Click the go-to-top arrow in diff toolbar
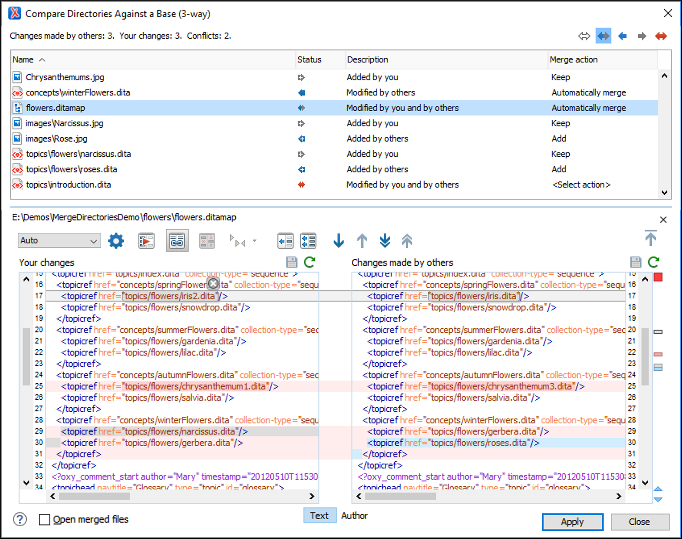Image resolution: width=682 pixels, height=539 pixels. (x=651, y=238)
